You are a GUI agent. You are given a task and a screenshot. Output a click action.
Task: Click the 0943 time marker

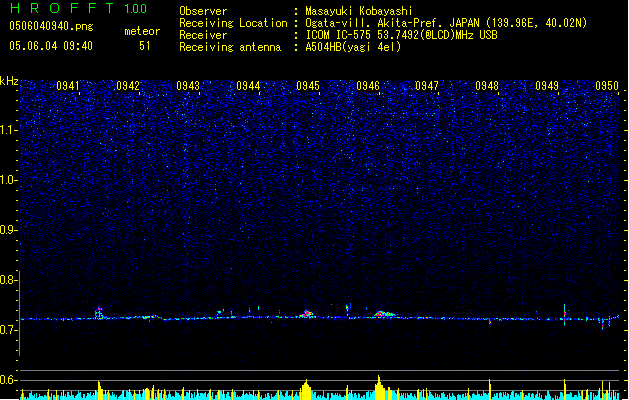(x=188, y=86)
